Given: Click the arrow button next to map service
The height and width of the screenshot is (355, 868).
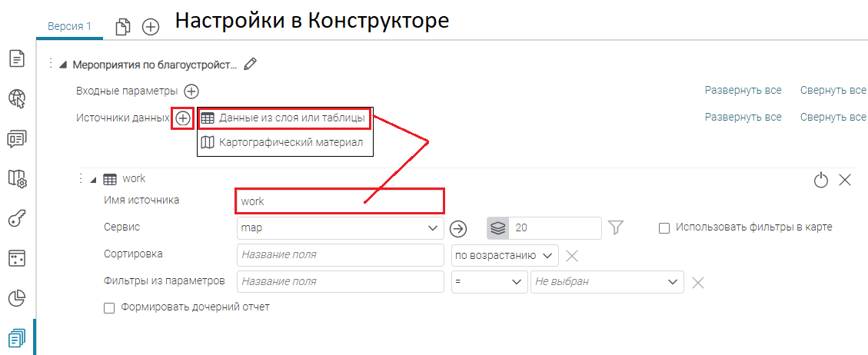Looking at the screenshot, I should 459,228.
